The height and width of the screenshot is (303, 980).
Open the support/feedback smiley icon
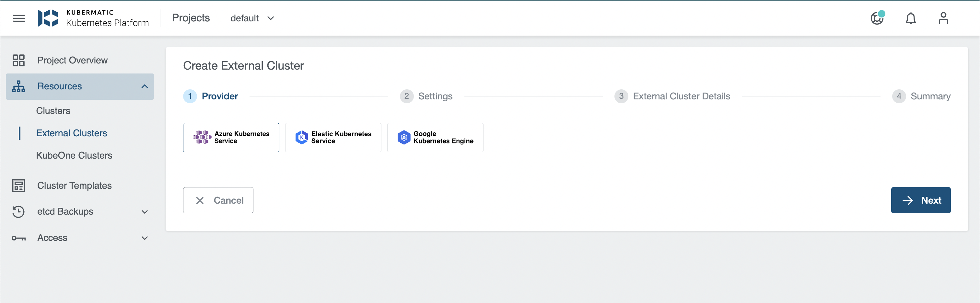(877, 18)
